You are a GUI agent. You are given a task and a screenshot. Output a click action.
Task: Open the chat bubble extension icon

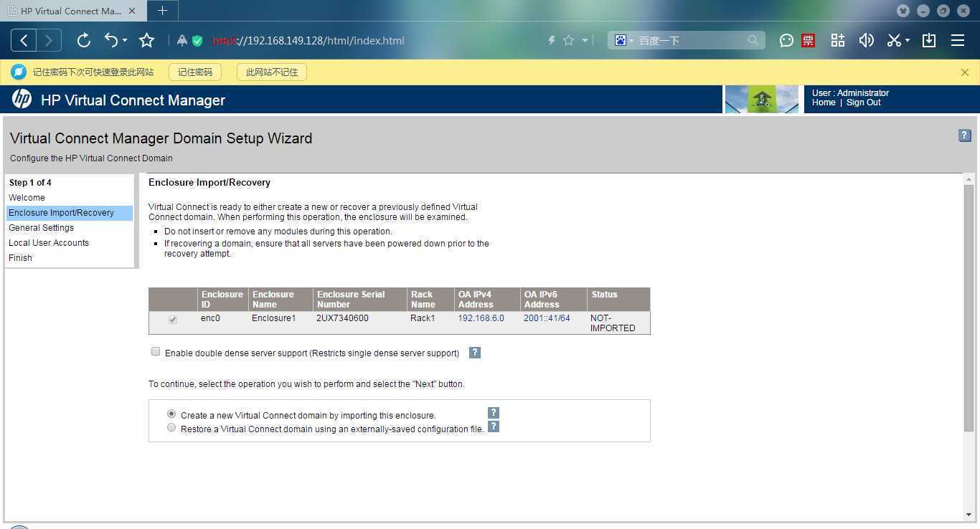tap(787, 41)
